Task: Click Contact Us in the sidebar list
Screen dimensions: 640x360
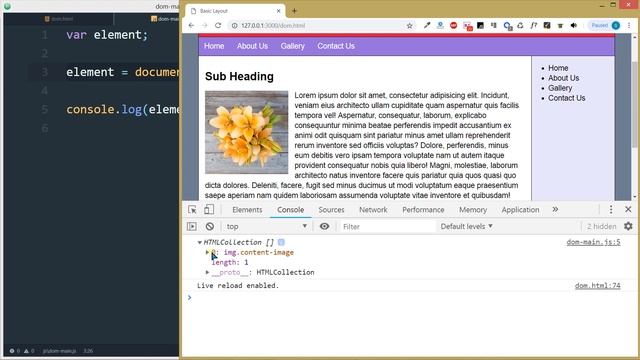Action: tap(567, 98)
